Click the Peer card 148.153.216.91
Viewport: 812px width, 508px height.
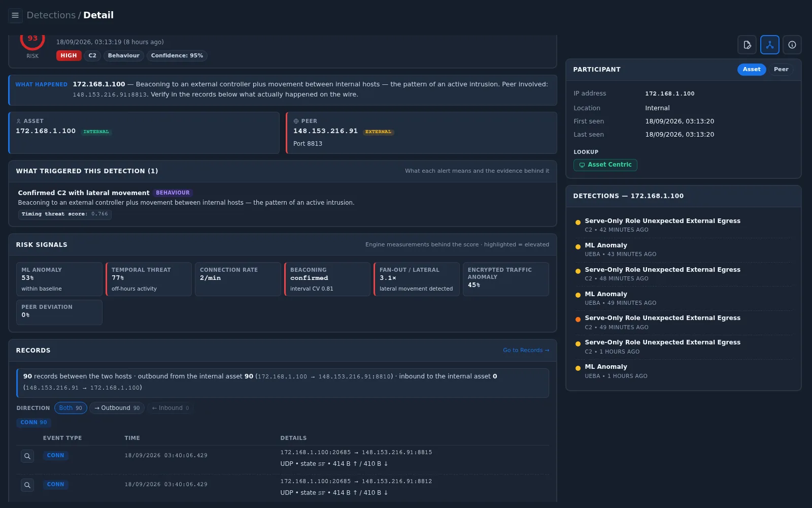[x=421, y=133]
